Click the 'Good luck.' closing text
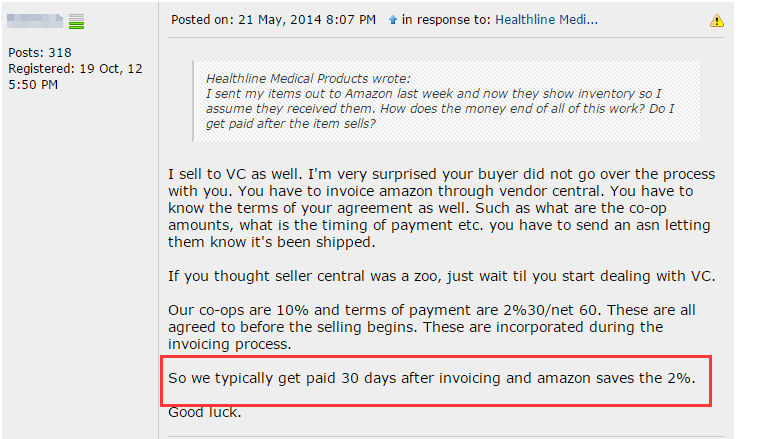758x439 pixels. point(204,412)
